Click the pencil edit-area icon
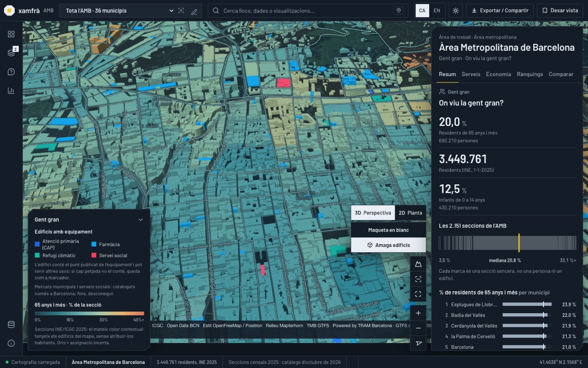 click(x=194, y=12)
